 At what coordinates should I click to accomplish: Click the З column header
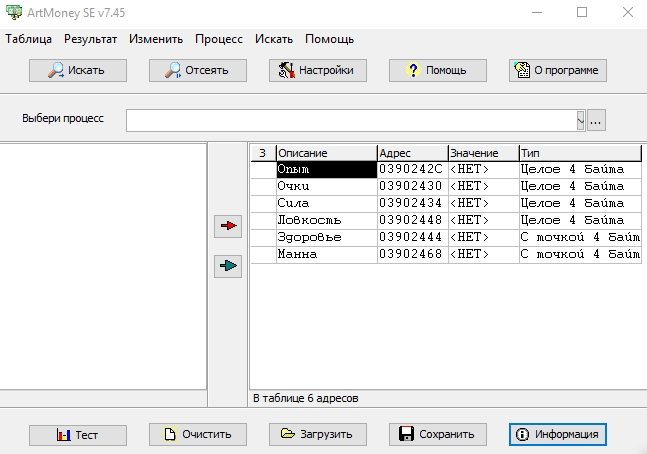click(263, 153)
